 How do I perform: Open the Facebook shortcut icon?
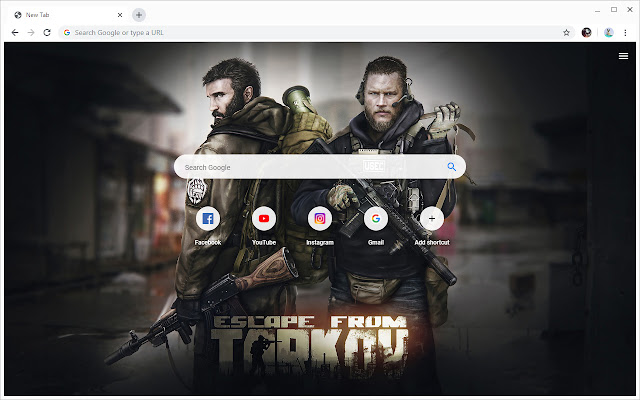pyautogui.click(x=208, y=218)
